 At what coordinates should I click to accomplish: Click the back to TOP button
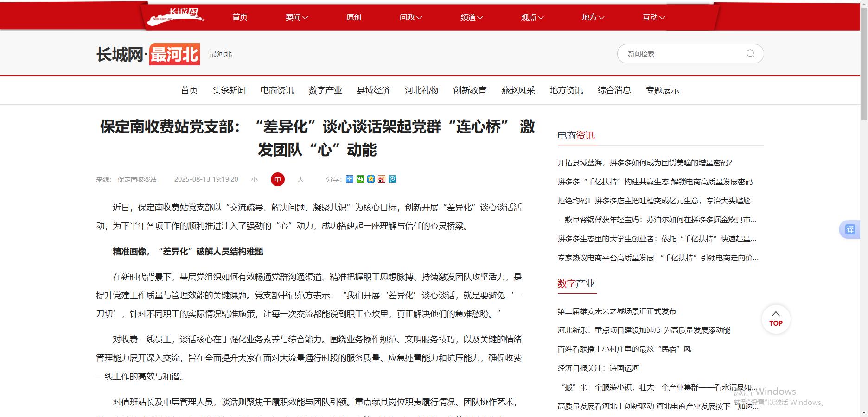(x=776, y=319)
